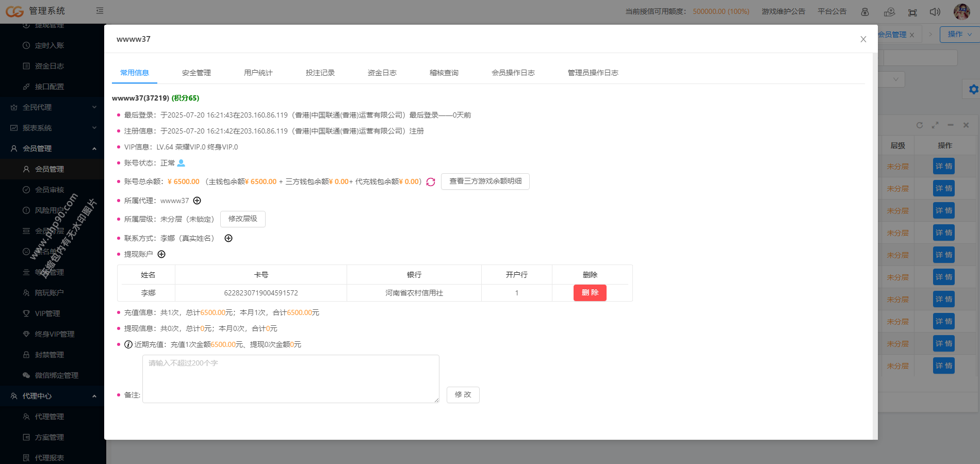Close the wwww37 dialog
Image resolution: width=980 pixels, height=464 pixels.
[x=863, y=39]
